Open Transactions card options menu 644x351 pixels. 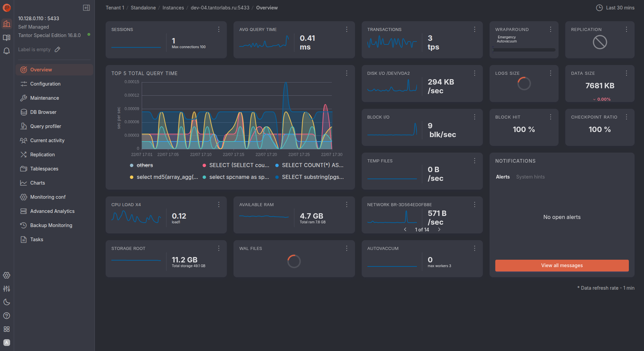(474, 30)
